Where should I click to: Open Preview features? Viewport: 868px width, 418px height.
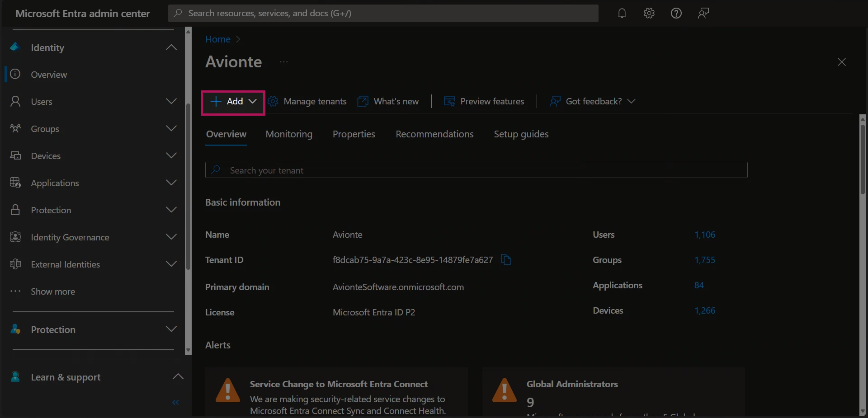[x=484, y=101]
